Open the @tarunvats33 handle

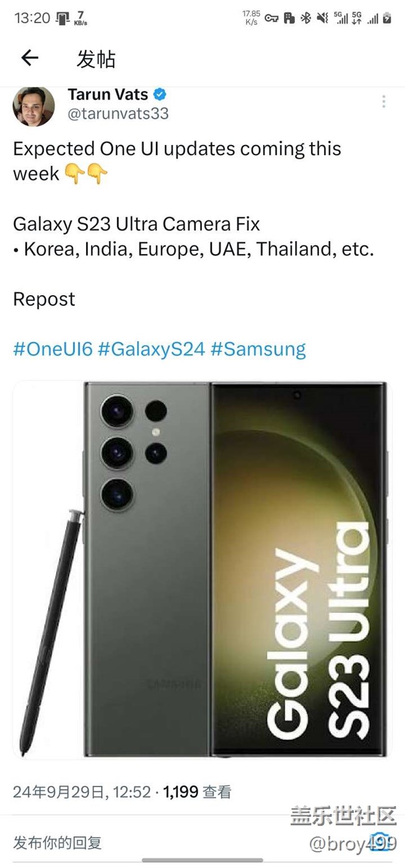tap(118, 114)
